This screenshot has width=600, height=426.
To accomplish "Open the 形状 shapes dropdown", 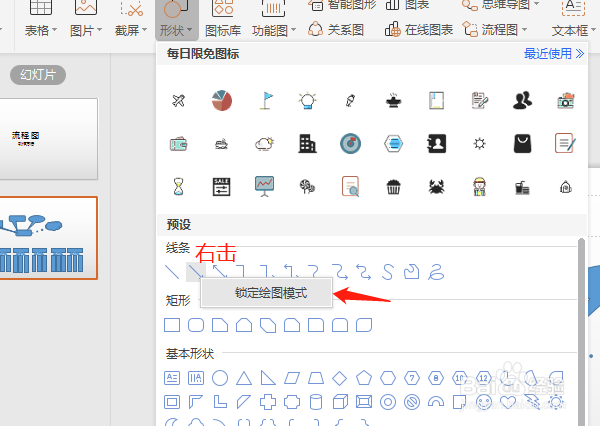I will 176,19.
